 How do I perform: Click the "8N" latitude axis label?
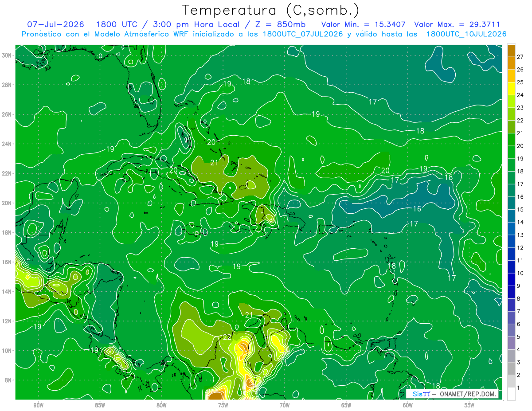click(x=9, y=380)
